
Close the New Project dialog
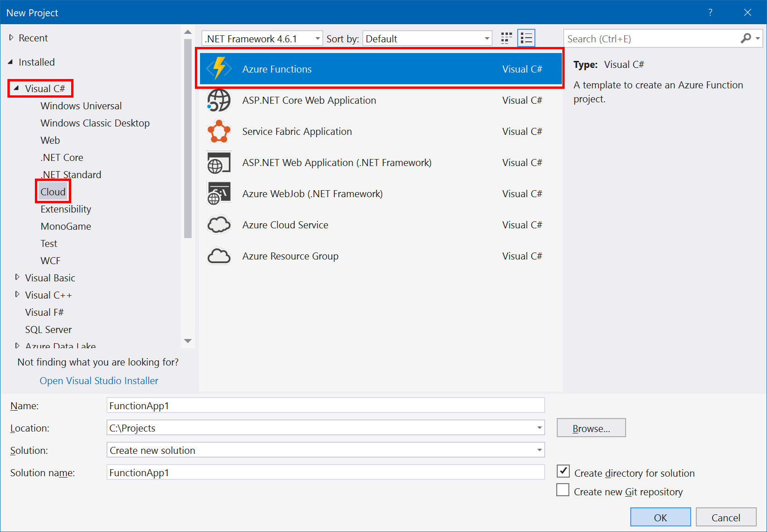pyautogui.click(x=747, y=13)
